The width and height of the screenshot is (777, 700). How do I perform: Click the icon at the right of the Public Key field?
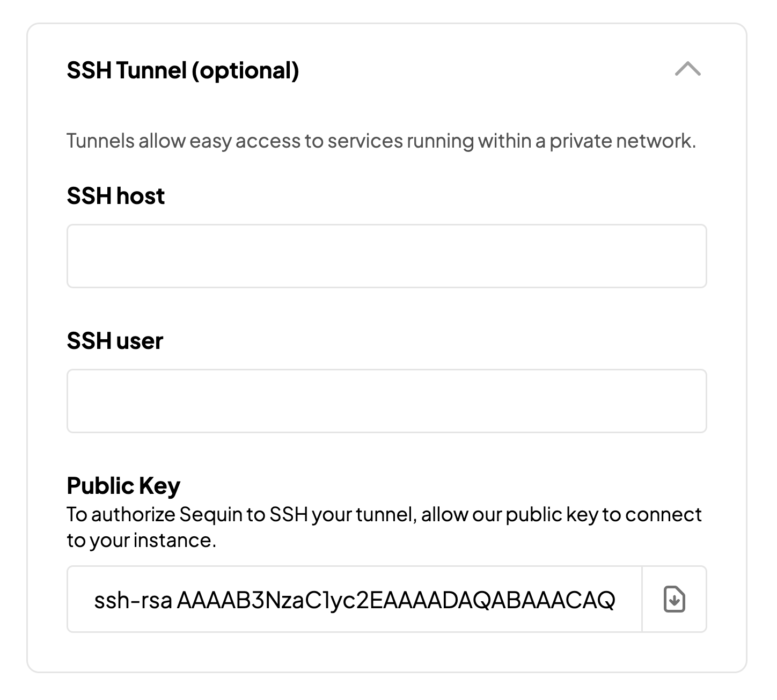click(675, 600)
